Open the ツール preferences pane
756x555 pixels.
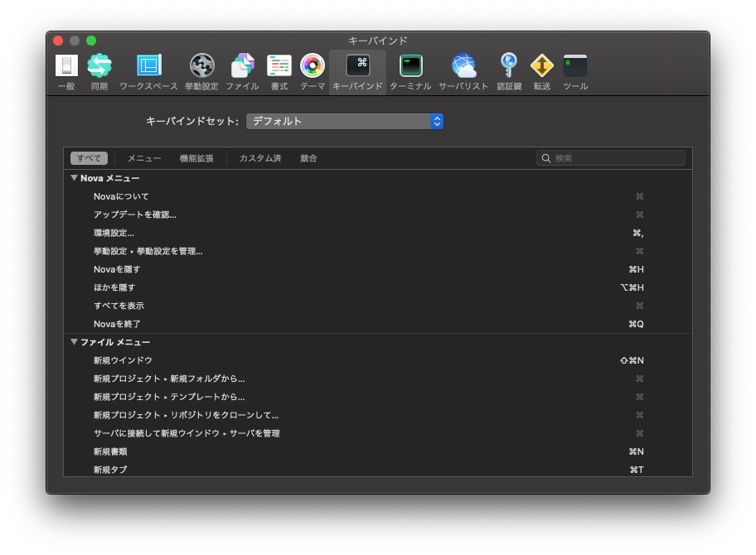tap(575, 72)
